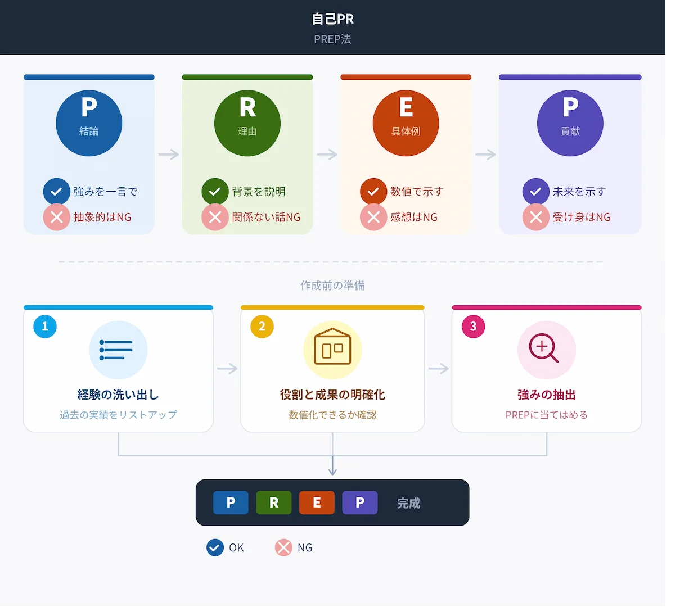Click the X icon beside 感想はNG
Viewport: 675px width, 616px height.
coord(373,217)
